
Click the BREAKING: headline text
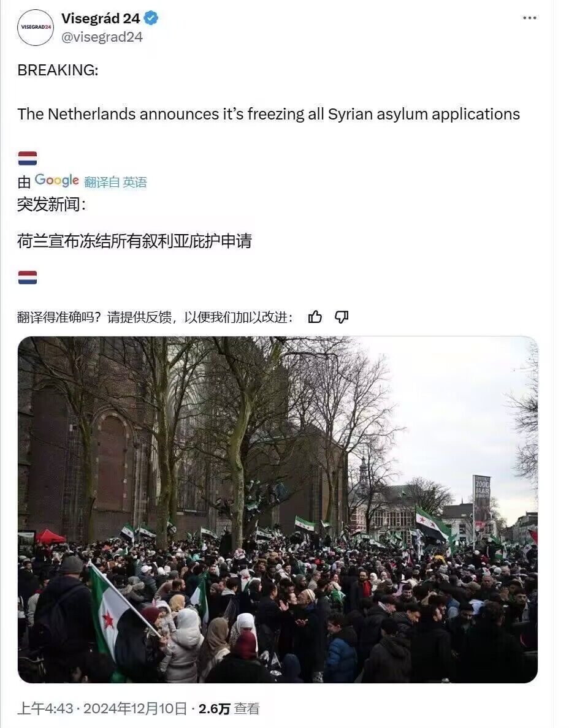pos(58,70)
